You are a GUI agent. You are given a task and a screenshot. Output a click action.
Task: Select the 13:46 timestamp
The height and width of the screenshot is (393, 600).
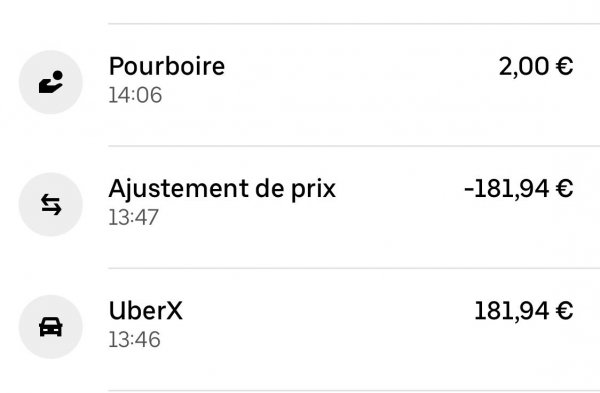tap(134, 340)
